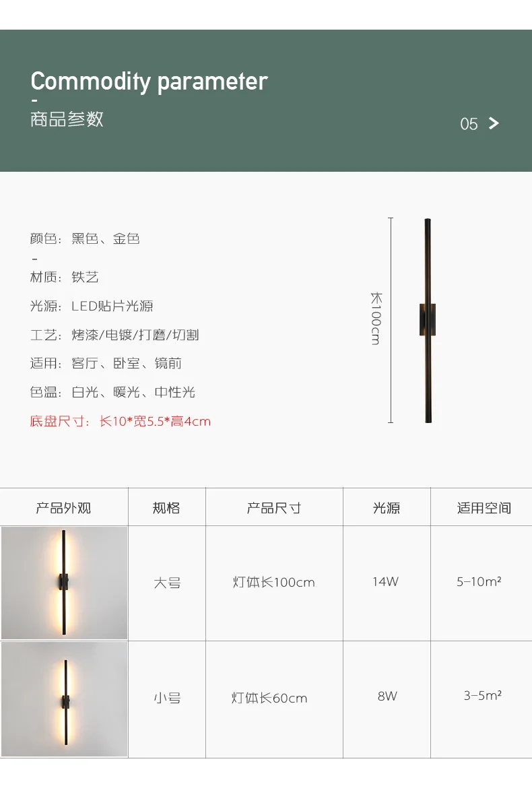Select the 适用空间 column header
The image size is (532, 809).
(x=484, y=508)
